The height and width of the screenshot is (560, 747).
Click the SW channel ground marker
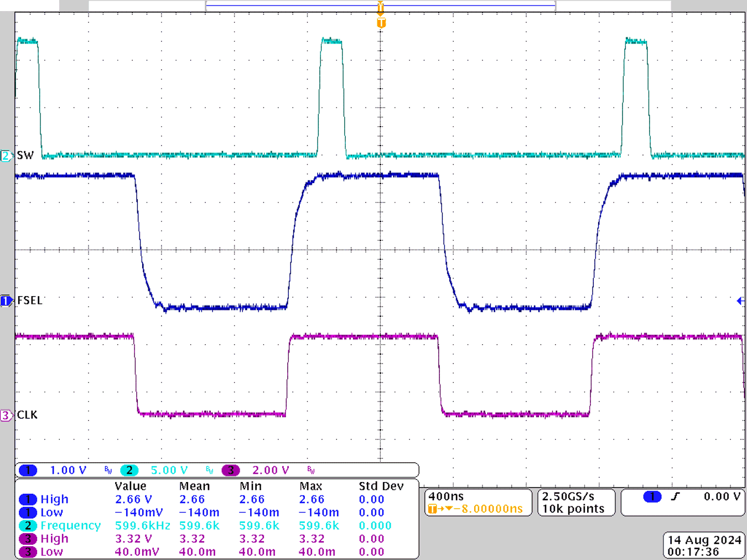(6, 156)
